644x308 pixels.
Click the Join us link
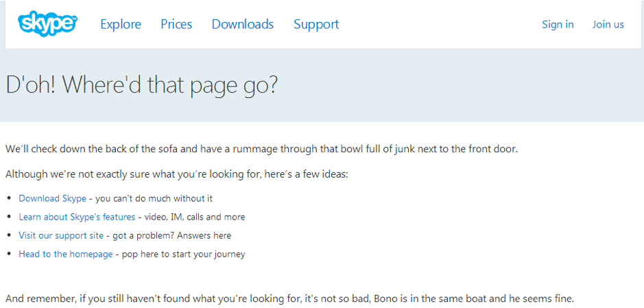[x=608, y=24]
